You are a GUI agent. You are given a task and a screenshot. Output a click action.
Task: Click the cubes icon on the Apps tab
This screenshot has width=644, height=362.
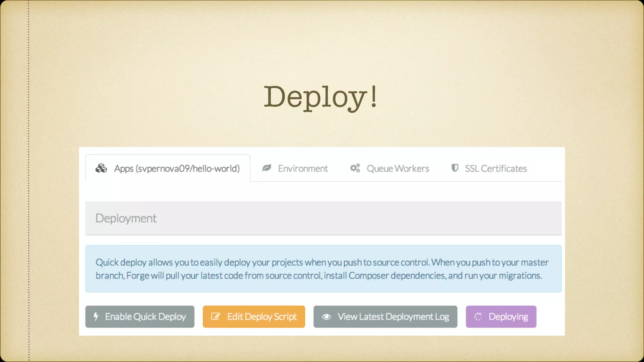(101, 168)
